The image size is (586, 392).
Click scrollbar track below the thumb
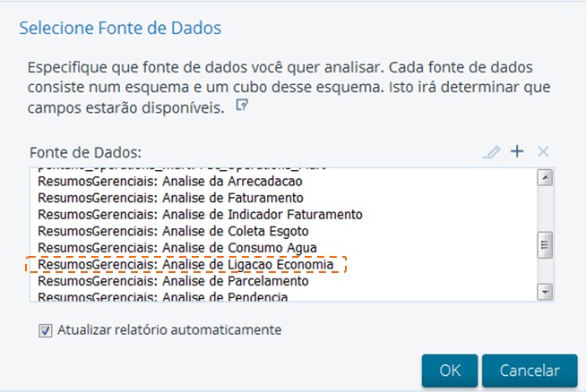click(x=544, y=271)
